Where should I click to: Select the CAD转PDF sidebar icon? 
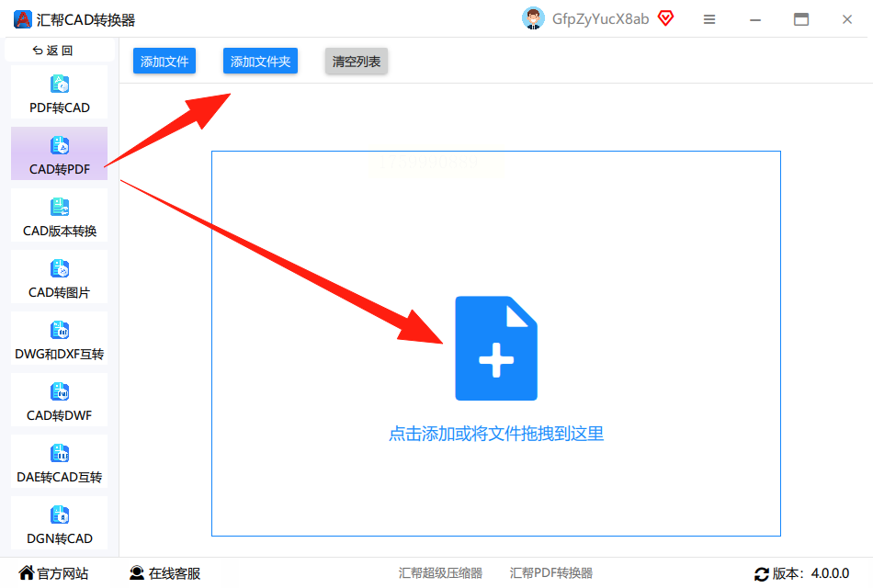(60, 146)
